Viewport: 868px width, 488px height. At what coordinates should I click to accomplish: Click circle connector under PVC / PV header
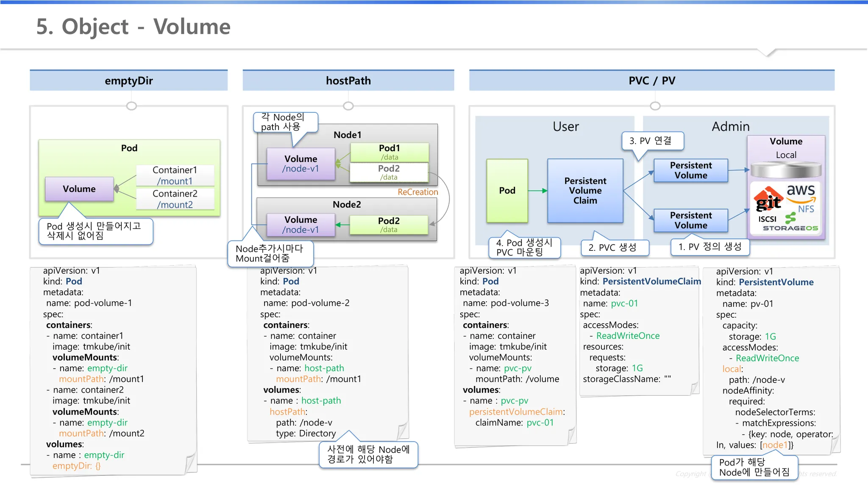[x=655, y=106]
